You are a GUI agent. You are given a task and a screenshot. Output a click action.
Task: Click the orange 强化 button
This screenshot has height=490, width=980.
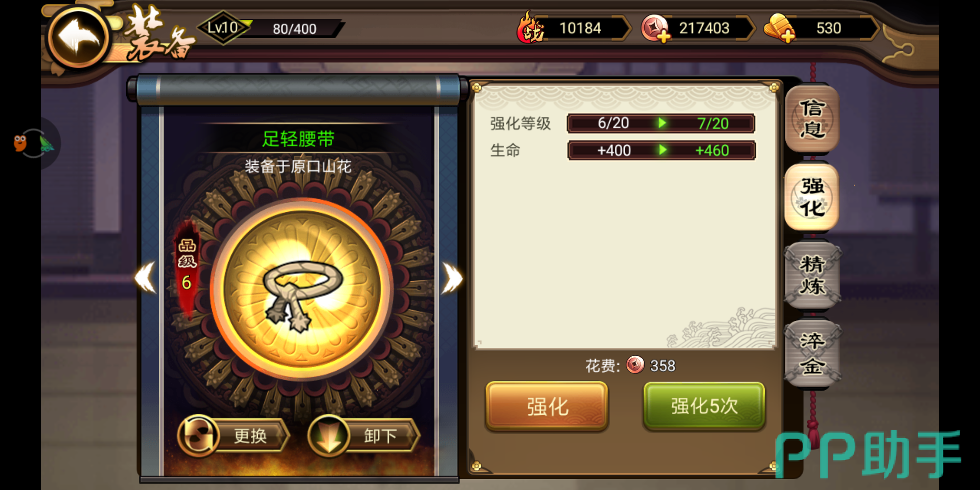click(547, 406)
